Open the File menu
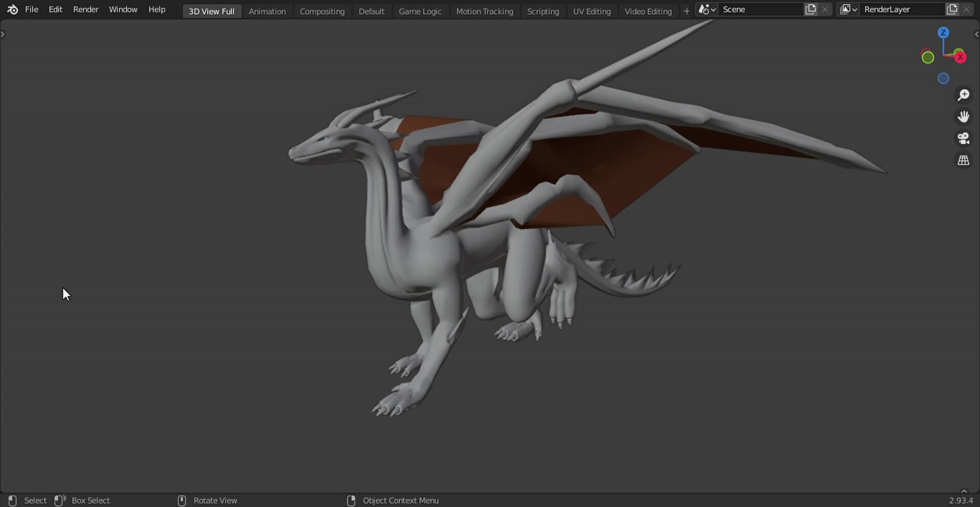 click(32, 9)
